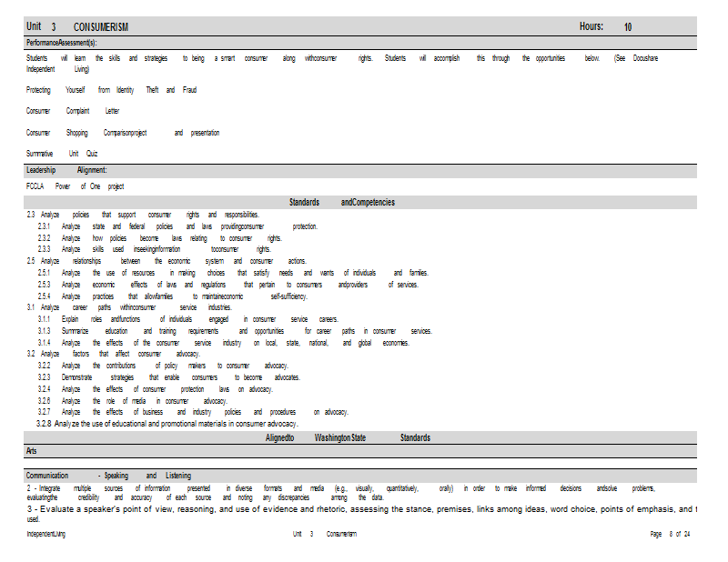This screenshot has height=562, width=728.
Task: Click the 'Standards and Competencies' heading
Action: 342,203
